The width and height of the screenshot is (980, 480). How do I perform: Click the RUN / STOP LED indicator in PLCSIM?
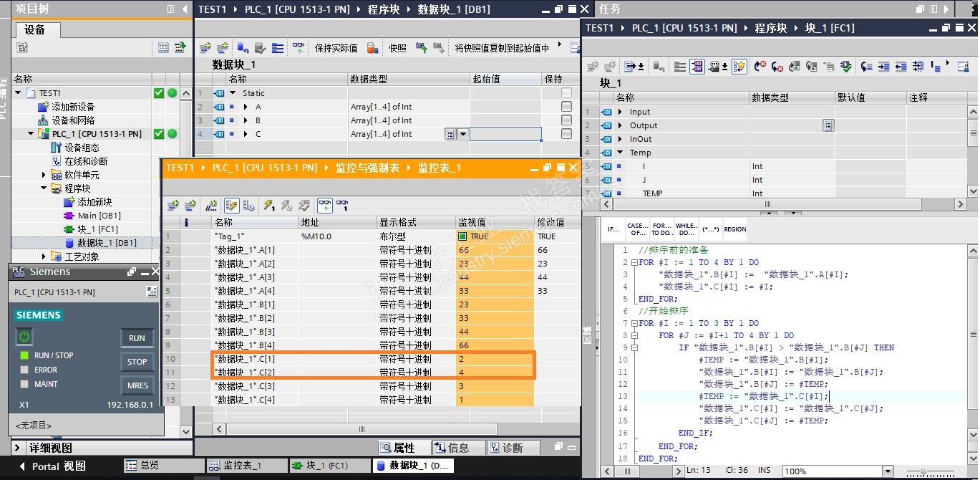(24, 355)
